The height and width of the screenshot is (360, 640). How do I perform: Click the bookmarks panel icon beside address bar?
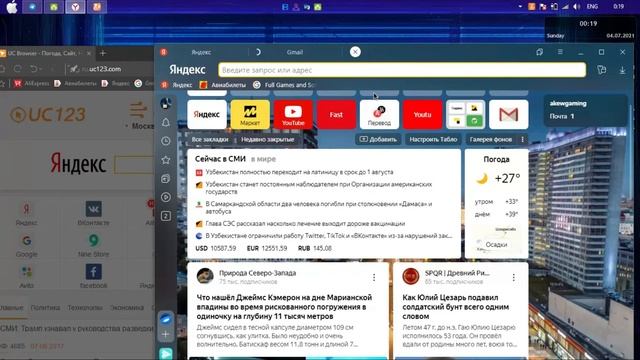(x=602, y=70)
